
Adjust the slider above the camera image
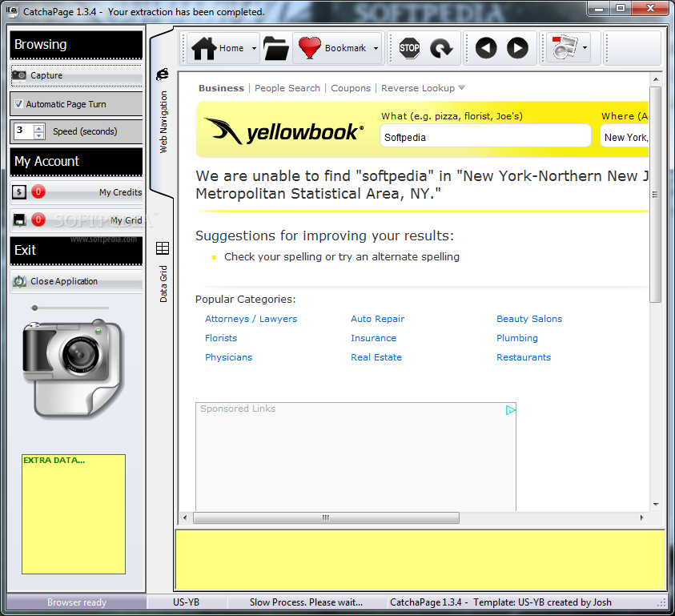pyautogui.click(x=35, y=308)
